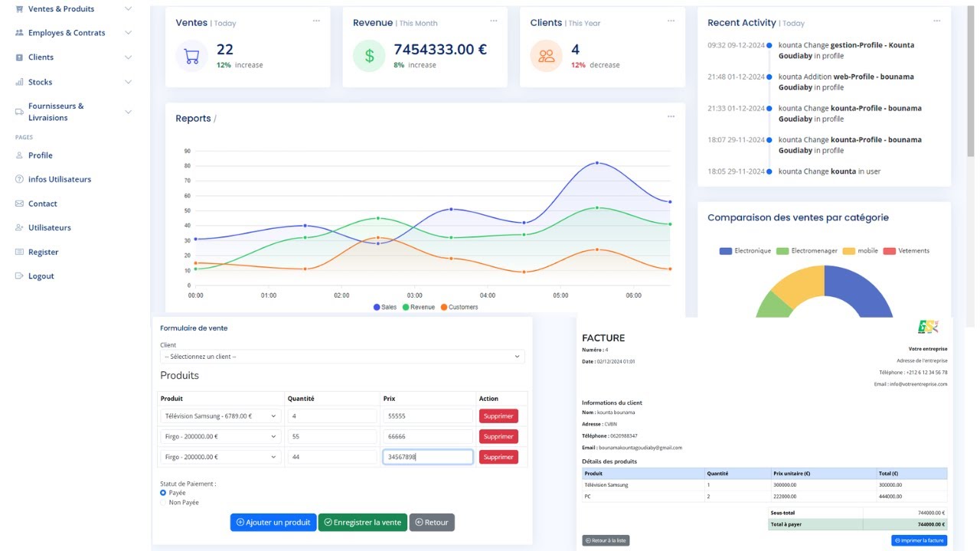Screen dimensions: 980x551
Task: Toggle Revenue series in chart legend
Action: (418, 307)
